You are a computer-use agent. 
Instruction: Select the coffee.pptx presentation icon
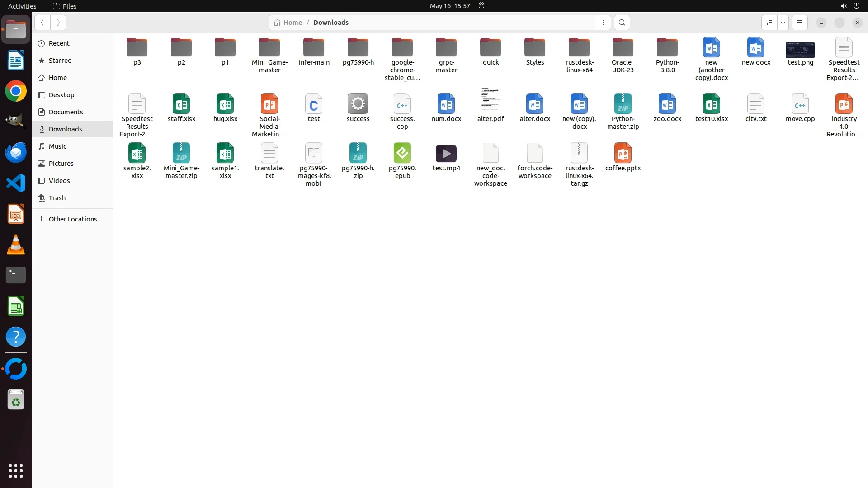(623, 154)
